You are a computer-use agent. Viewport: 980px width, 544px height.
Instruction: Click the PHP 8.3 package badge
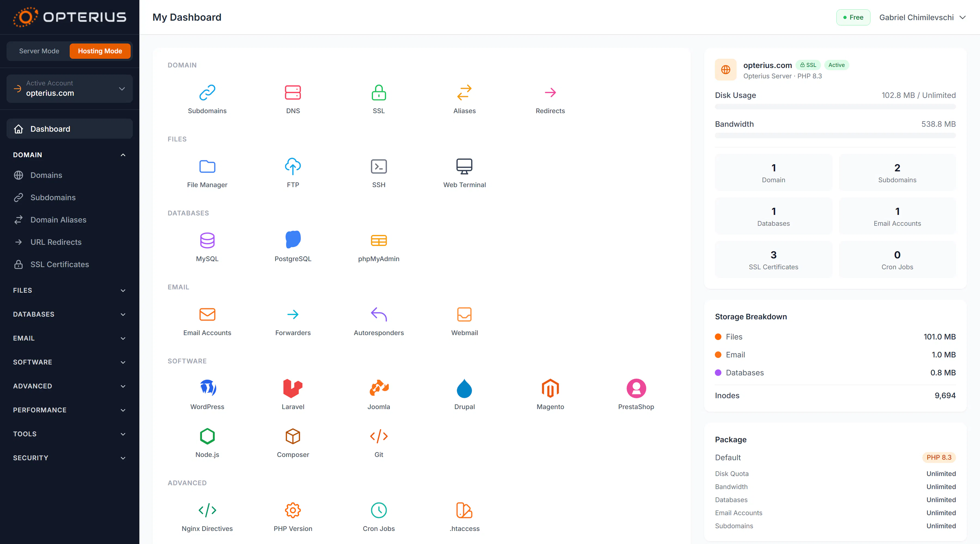939,457
